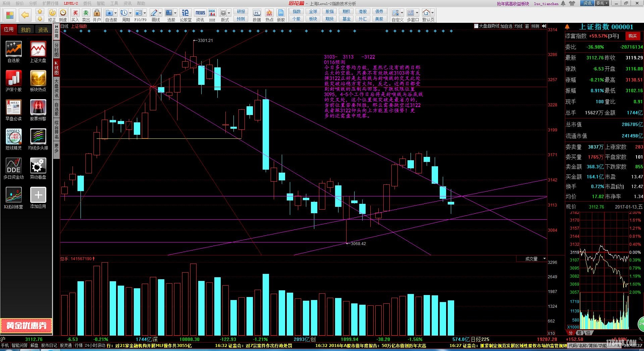Click the orange back arrow icon

coord(25,15)
